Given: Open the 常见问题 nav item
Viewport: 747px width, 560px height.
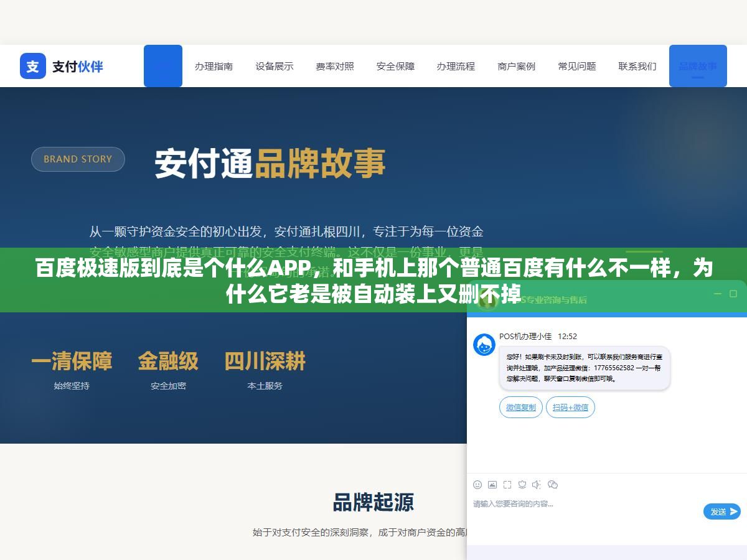Looking at the screenshot, I should (x=577, y=66).
